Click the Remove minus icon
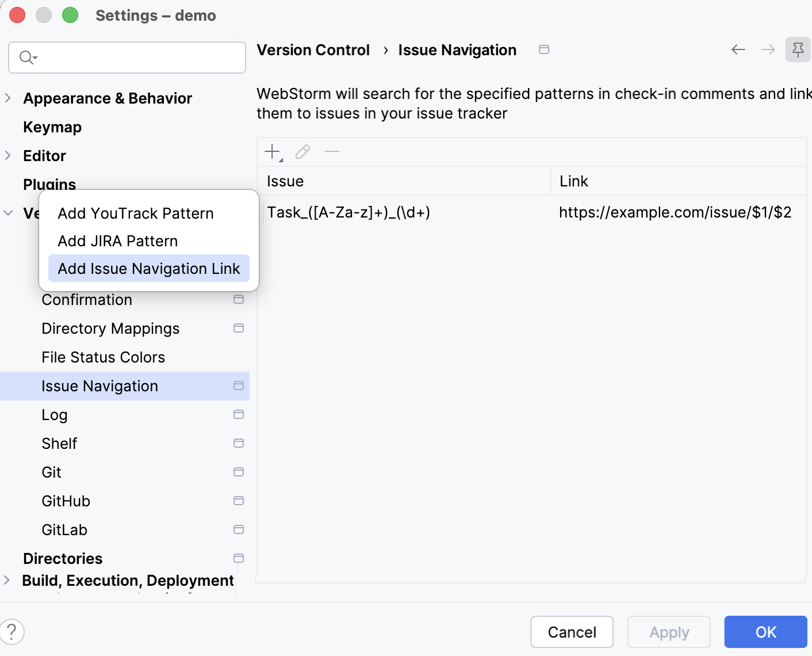 pos(332,152)
